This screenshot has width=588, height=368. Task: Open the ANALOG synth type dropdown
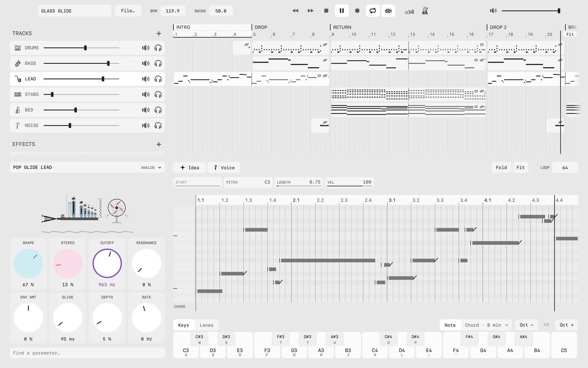tap(151, 167)
